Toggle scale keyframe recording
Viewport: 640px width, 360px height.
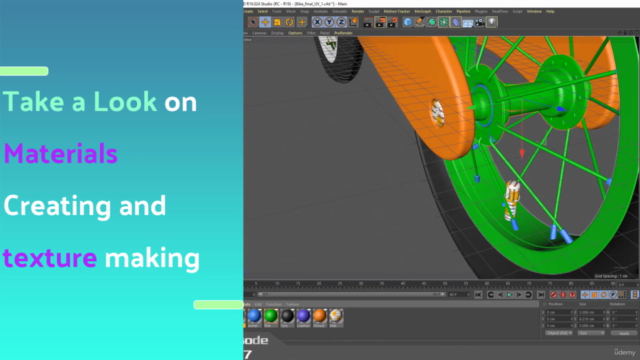(594, 295)
